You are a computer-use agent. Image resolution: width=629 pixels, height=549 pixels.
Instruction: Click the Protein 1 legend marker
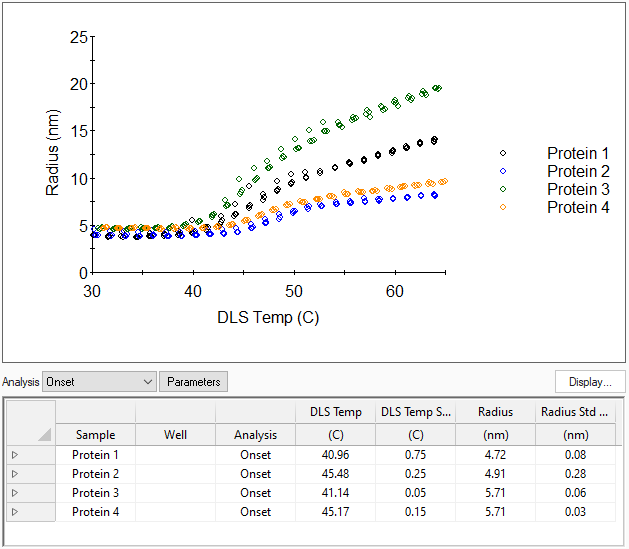(503, 154)
